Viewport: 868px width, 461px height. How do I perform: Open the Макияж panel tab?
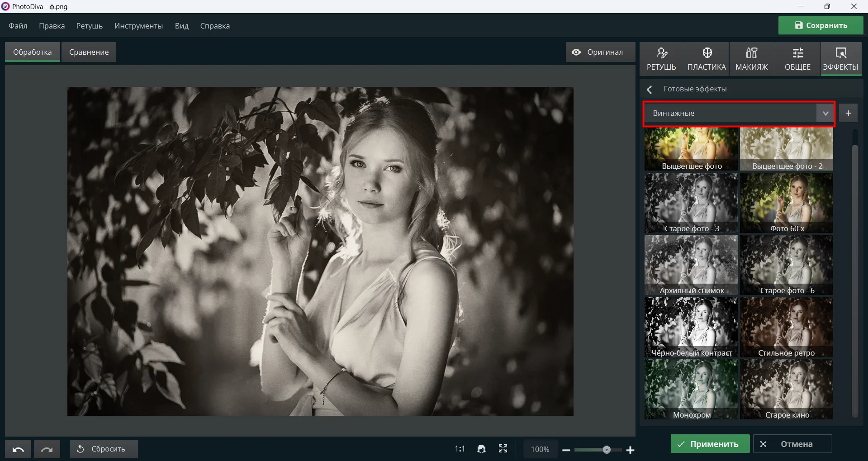point(752,59)
